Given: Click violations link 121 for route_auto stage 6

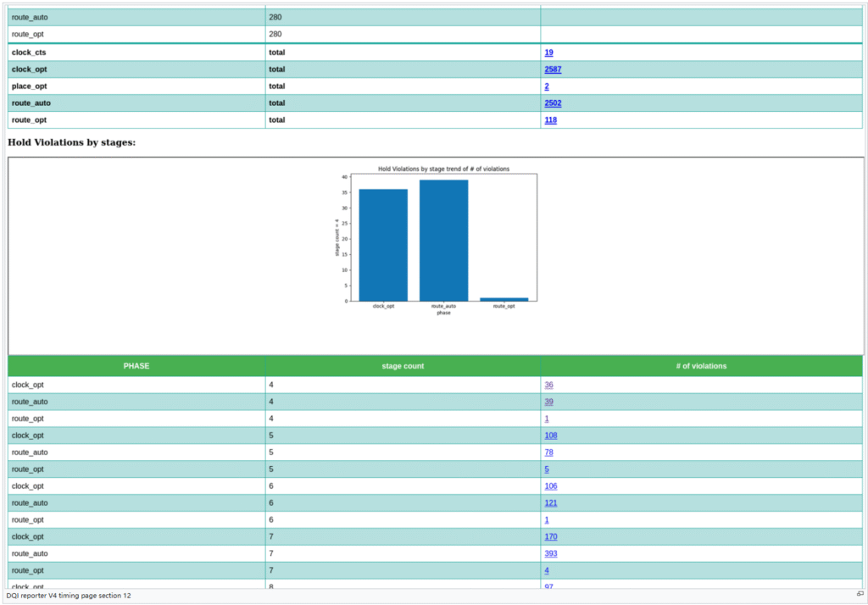Looking at the screenshot, I should pos(551,503).
